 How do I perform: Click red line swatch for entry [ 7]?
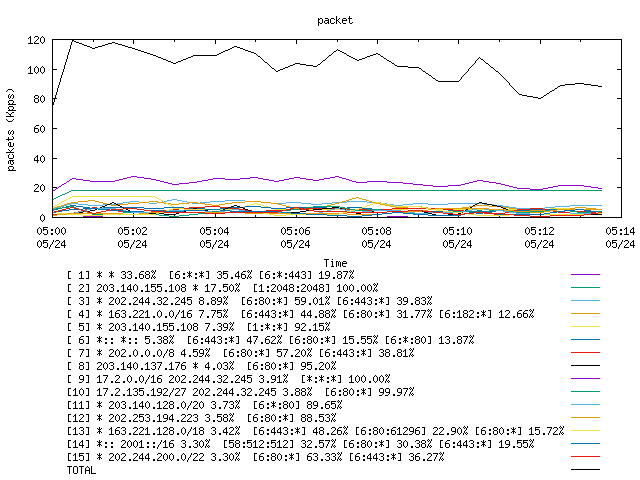[x=585, y=353]
